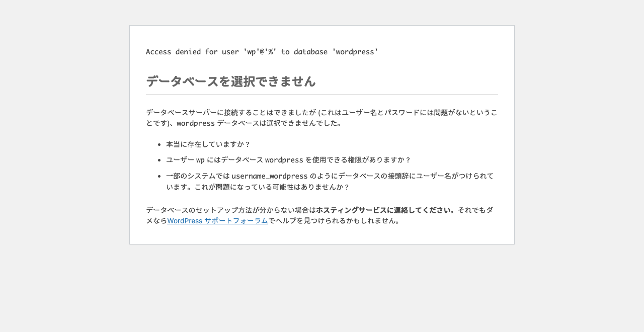Viewport: 644px width, 332px height.
Task: Open the WordPress サポートフォーラム link
Action: (217, 220)
